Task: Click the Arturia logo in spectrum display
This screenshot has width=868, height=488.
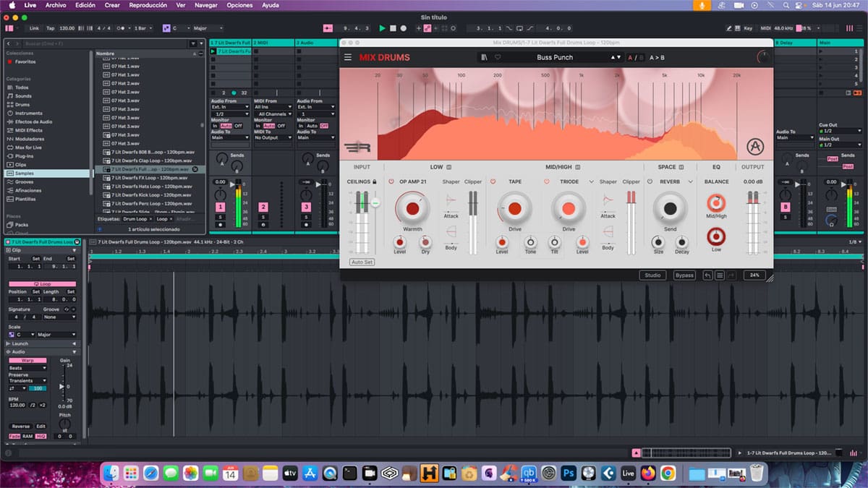Action: (x=755, y=147)
